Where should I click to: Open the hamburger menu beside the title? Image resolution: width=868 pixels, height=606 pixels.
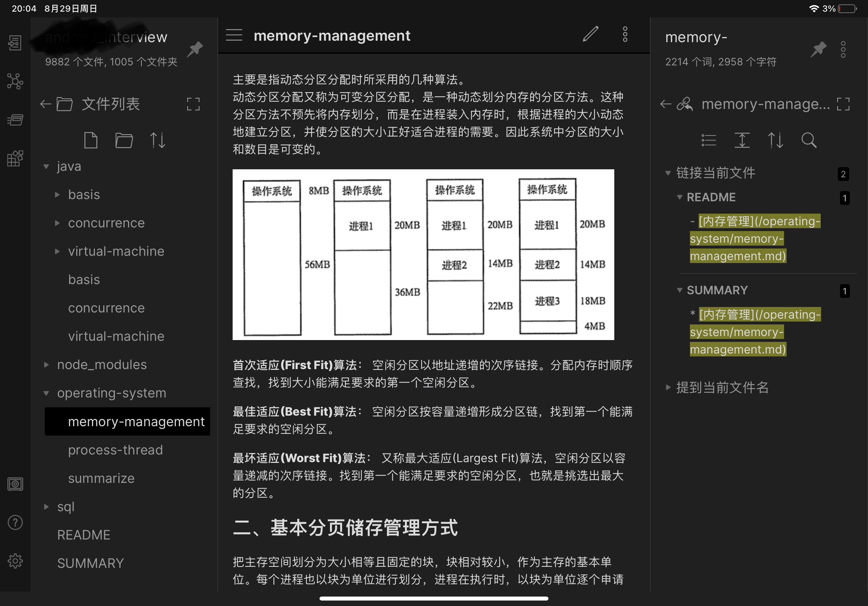[x=234, y=35]
